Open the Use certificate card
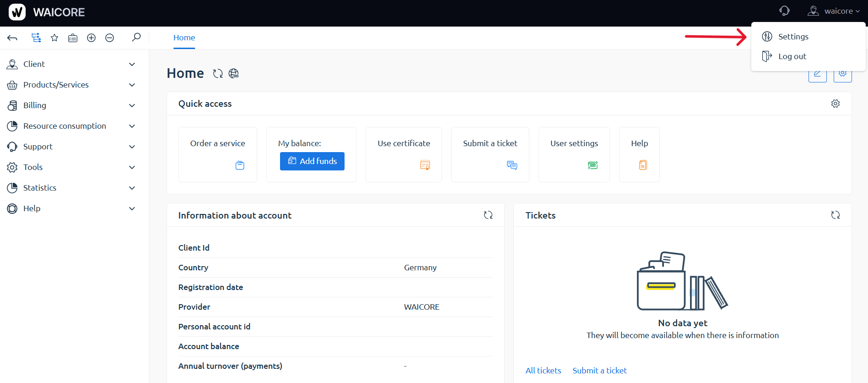868x383 pixels. pos(404,154)
